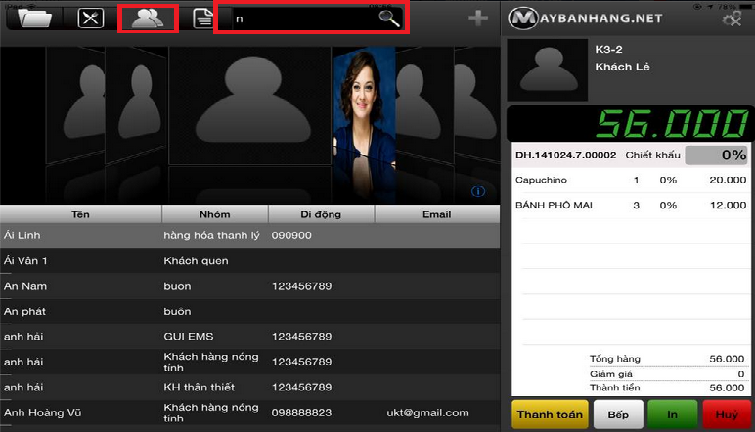Image resolution: width=755 pixels, height=432 pixels.
Task: Click inside the customer search field
Action: coord(300,18)
